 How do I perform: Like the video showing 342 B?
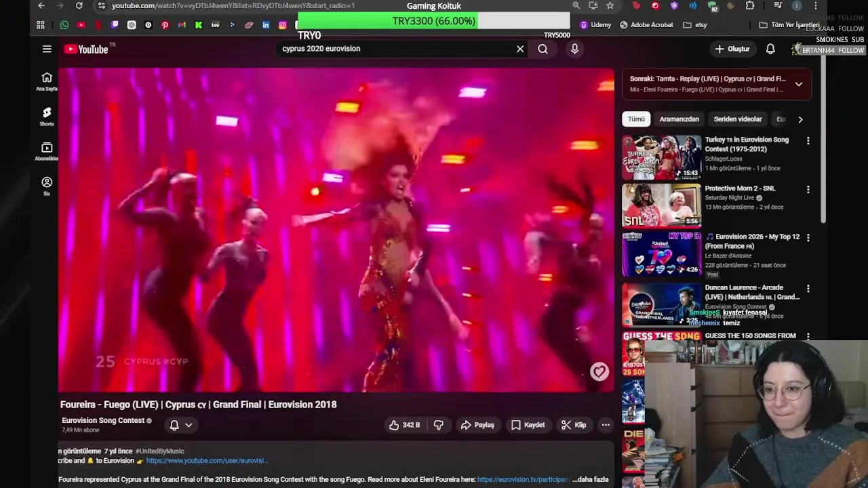[x=404, y=425]
